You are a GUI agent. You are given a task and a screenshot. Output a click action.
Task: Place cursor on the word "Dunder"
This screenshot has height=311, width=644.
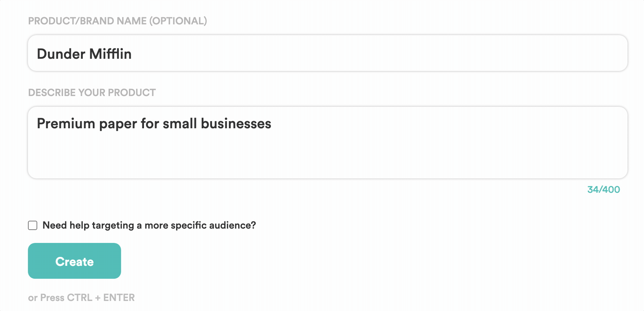(61, 54)
